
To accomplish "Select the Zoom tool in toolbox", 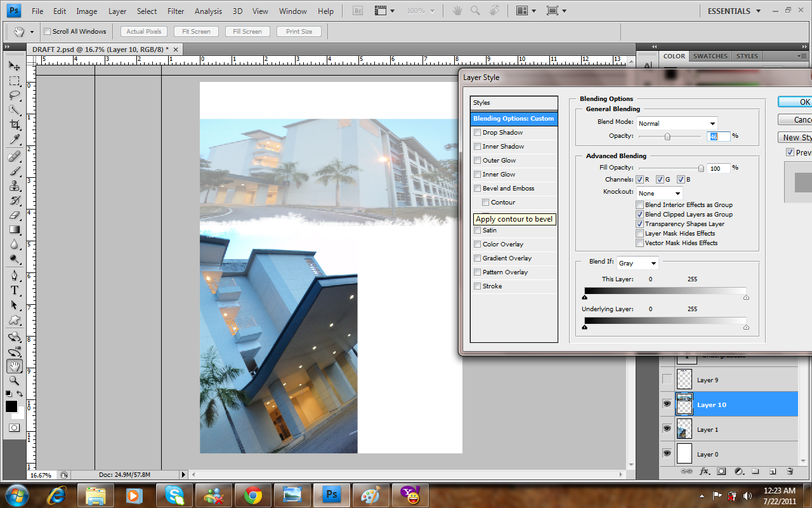I will pos(14,381).
